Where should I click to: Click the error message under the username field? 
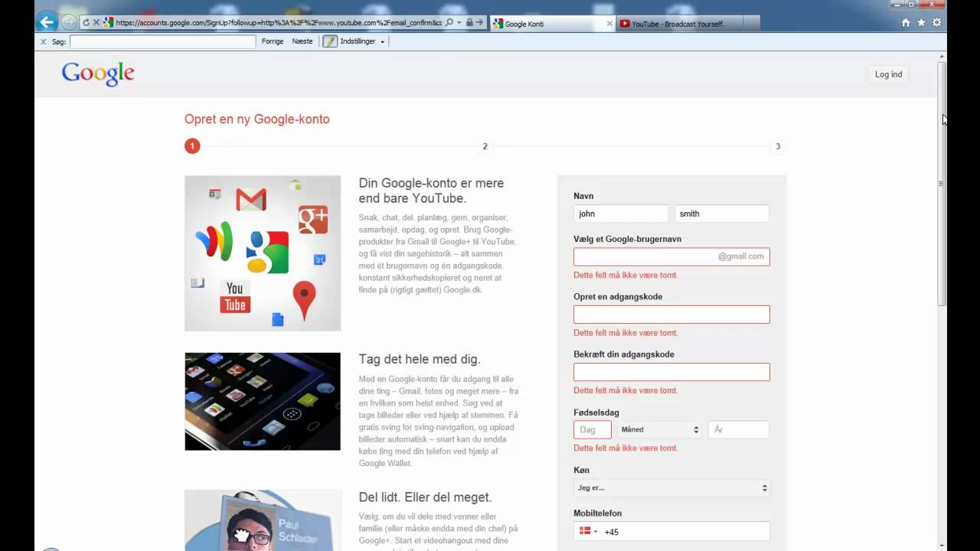point(626,275)
